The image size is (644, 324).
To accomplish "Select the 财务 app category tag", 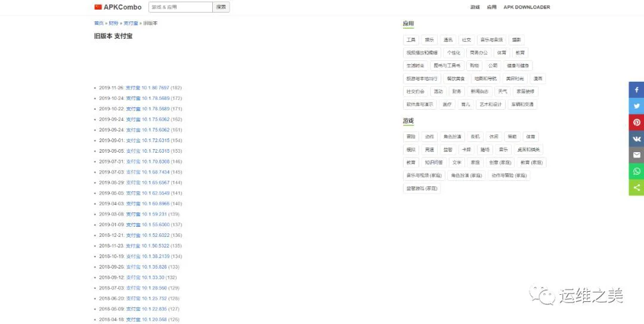I will click(456, 91).
